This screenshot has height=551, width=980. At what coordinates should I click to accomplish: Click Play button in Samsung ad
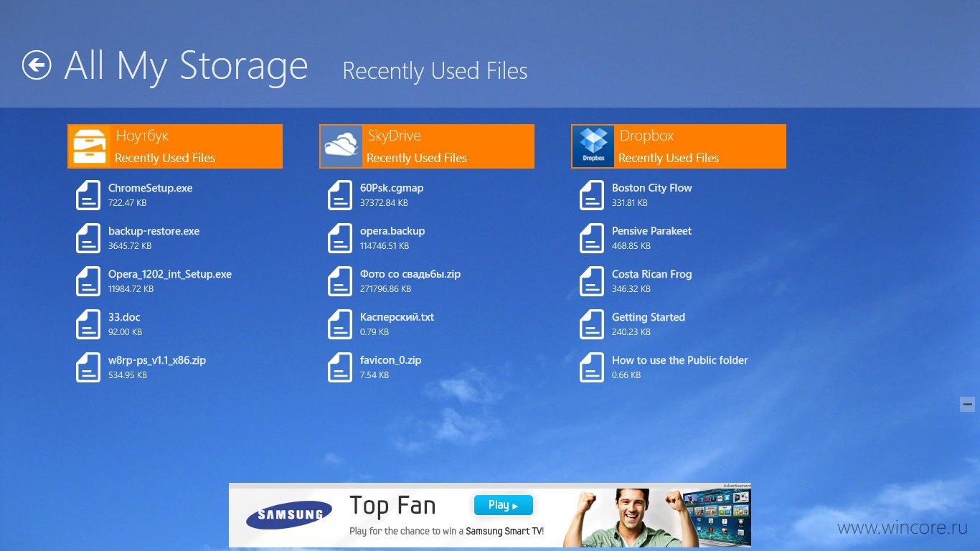pos(504,505)
